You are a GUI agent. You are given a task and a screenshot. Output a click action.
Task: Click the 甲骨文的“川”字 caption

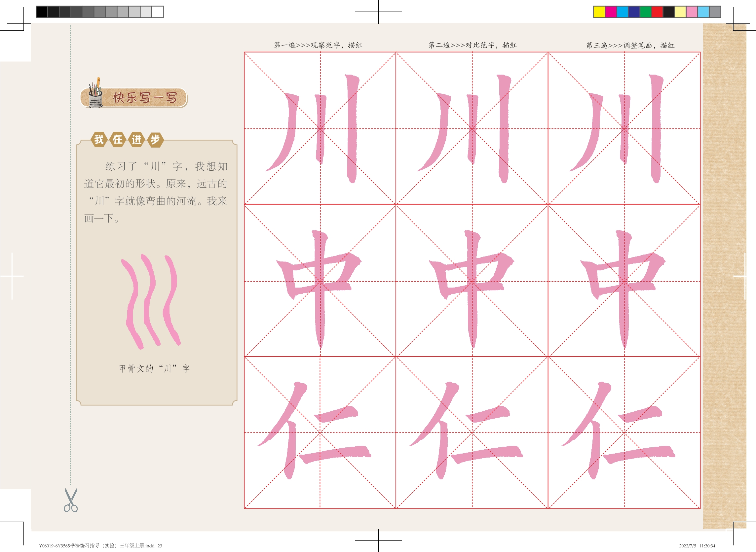pos(155,368)
